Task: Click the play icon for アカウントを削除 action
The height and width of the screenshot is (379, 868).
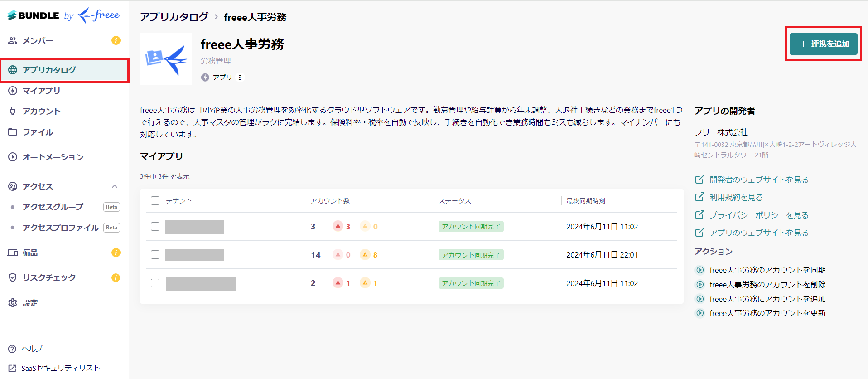Action: point(700,285)
